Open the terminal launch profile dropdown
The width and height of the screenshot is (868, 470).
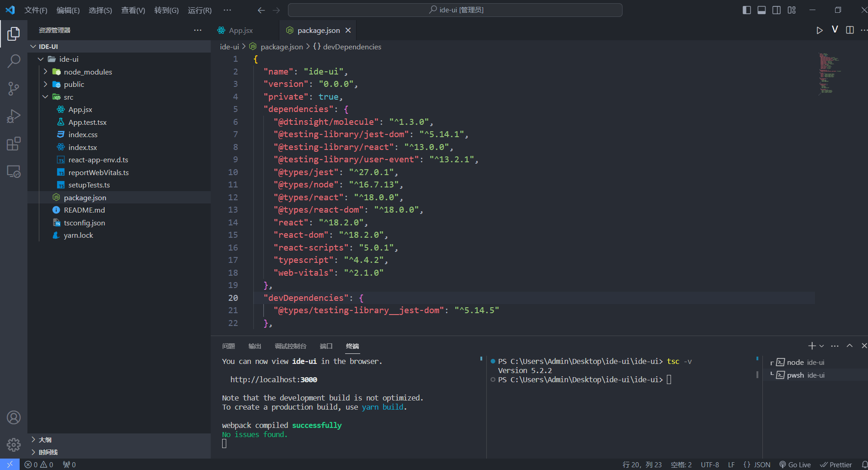[x=821, y=346]
